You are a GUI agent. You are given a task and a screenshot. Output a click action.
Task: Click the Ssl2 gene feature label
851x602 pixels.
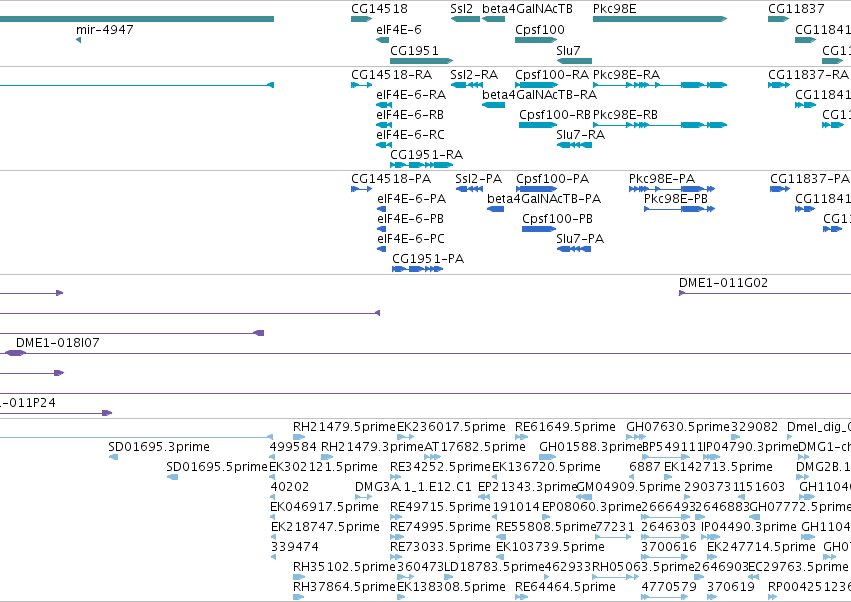point(461,9)
